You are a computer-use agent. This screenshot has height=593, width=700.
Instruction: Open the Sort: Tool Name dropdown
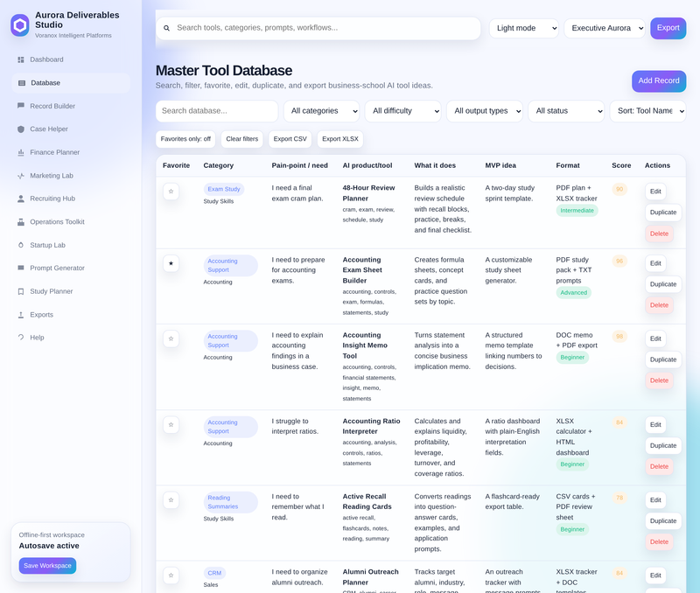pyautogui.click(x=647, y=111)
